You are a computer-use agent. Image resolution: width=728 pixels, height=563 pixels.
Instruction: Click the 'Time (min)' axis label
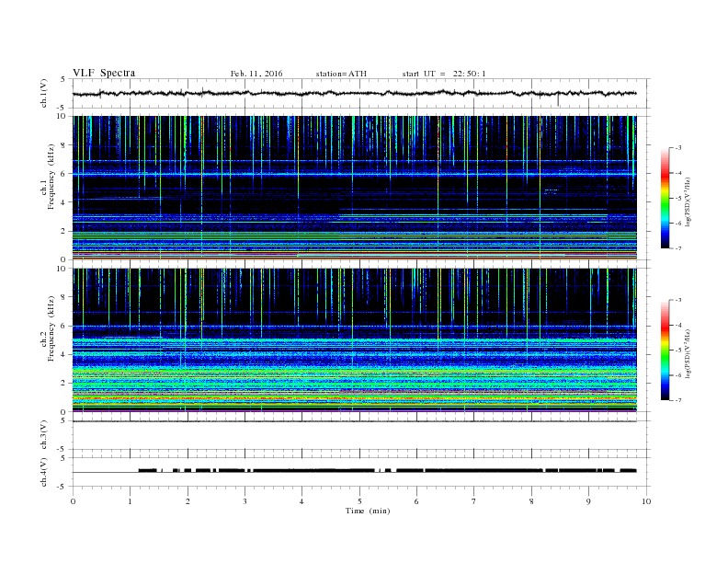click(368, 511)
